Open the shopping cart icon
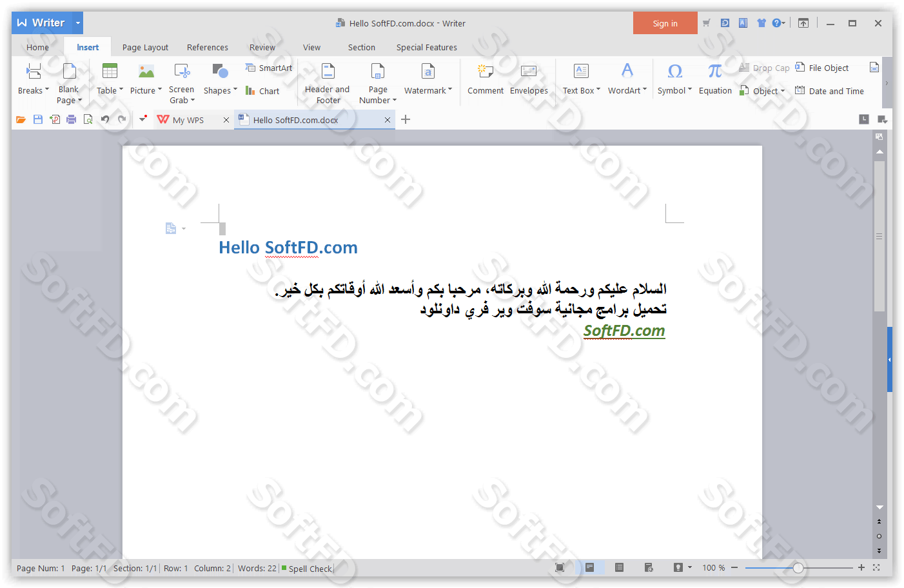The width and height of the screenshot is (904, 588). [707, 23]
